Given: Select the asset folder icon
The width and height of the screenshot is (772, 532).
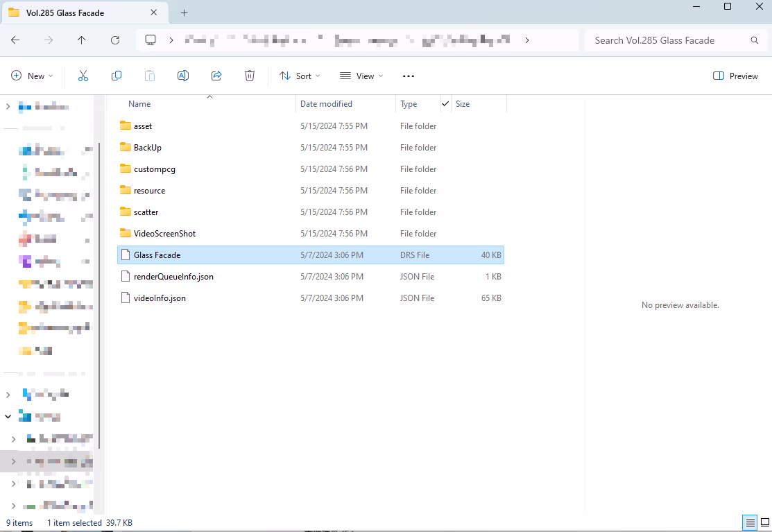Looking at the screenshot, I should click(126, 126).
